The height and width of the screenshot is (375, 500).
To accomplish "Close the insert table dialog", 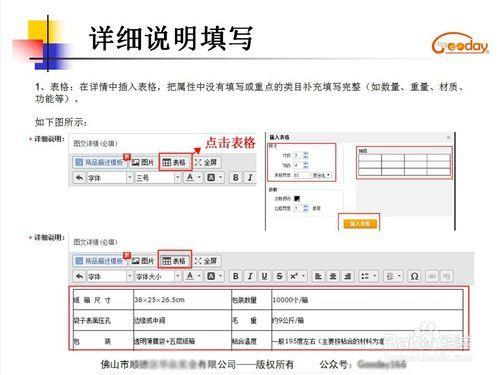I will click(449, 137).
